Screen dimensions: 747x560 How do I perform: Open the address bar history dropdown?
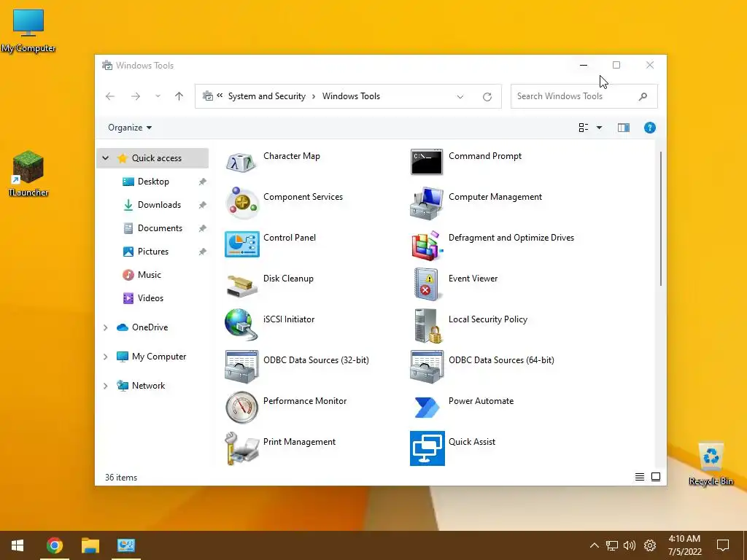click(x=460, y=97)
